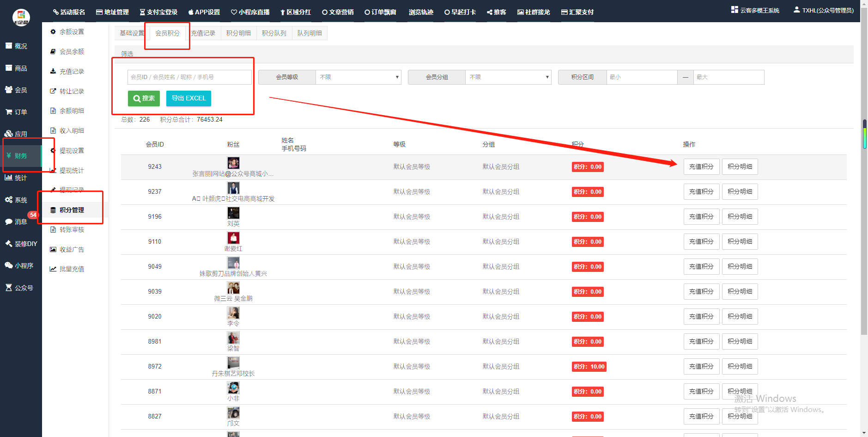The image size is (868, 437).
Task: Click the 统计 bar chart icon
Action: click(9, 178)
